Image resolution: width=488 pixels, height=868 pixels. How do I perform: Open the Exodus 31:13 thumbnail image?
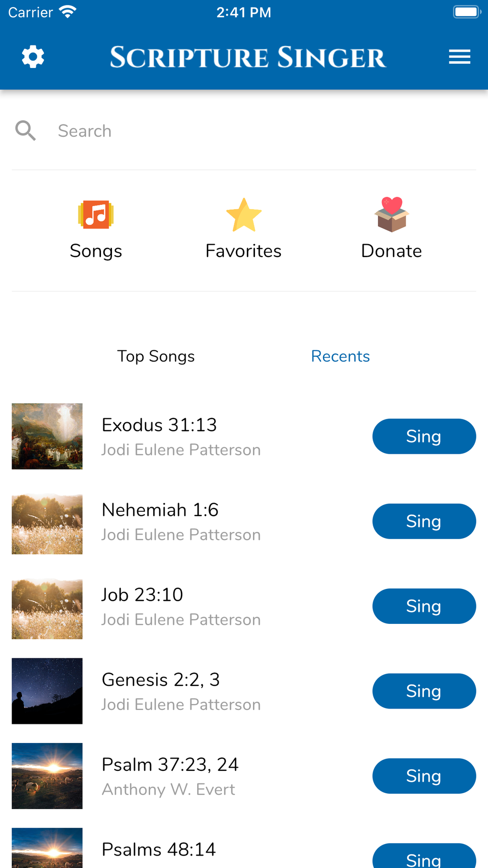point(47,436)
